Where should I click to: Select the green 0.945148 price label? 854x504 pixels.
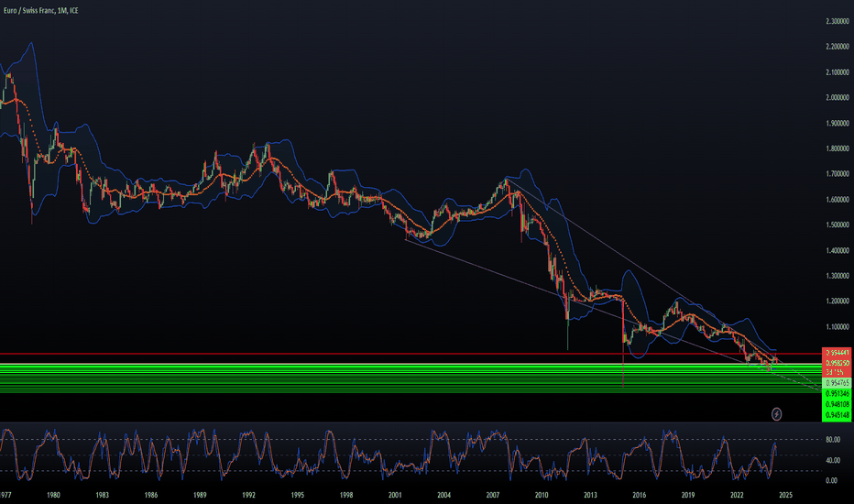click(x=836, y=415)
